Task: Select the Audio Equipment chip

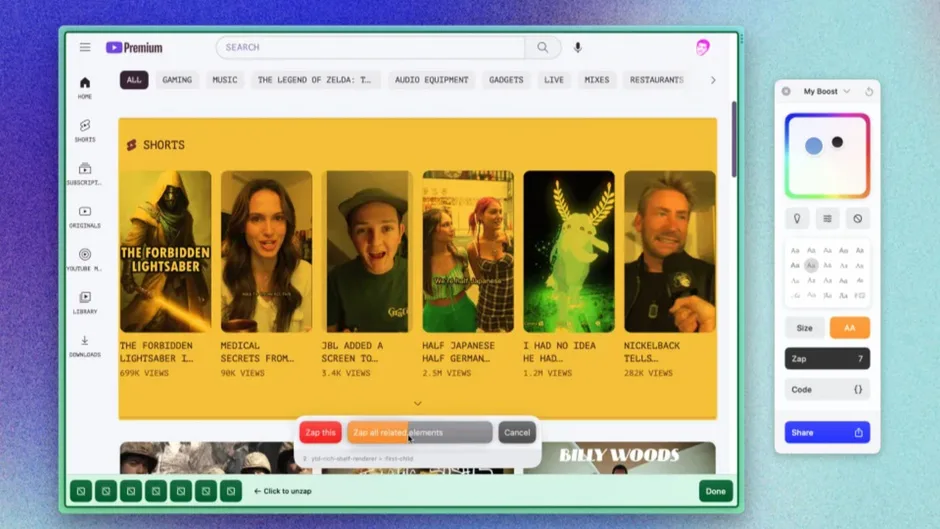Action: (x=432, y=80)
